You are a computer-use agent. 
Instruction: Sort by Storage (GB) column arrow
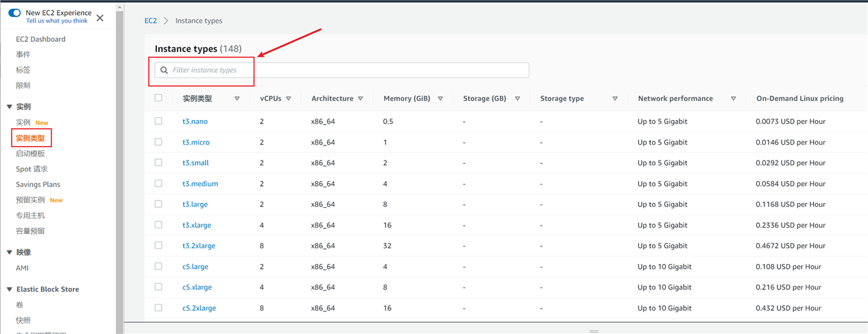(518, 99)
